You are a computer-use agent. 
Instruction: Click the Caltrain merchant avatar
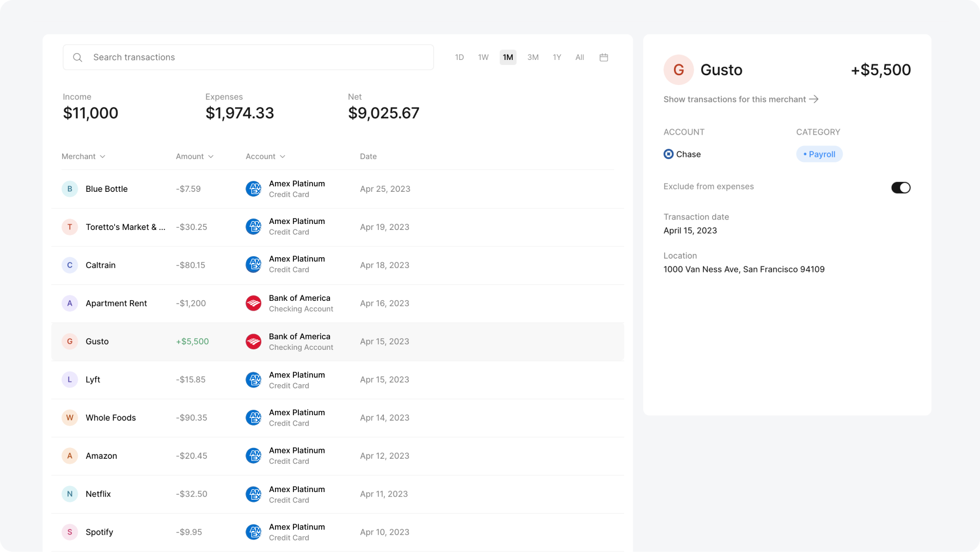(x=70, y=265)
